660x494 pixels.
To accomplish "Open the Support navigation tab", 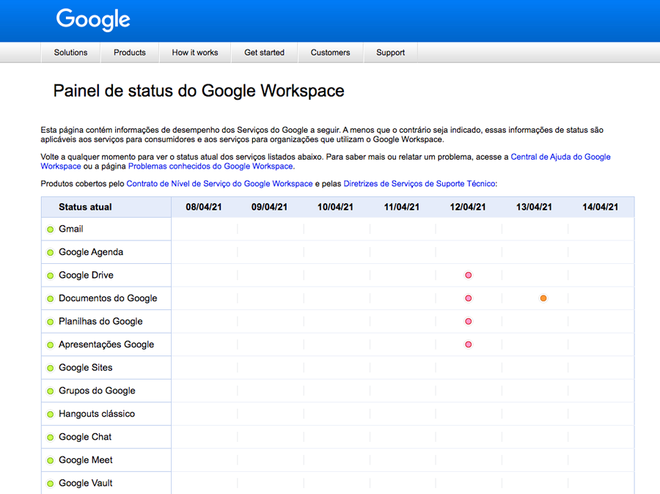I will tap(391, 53).
